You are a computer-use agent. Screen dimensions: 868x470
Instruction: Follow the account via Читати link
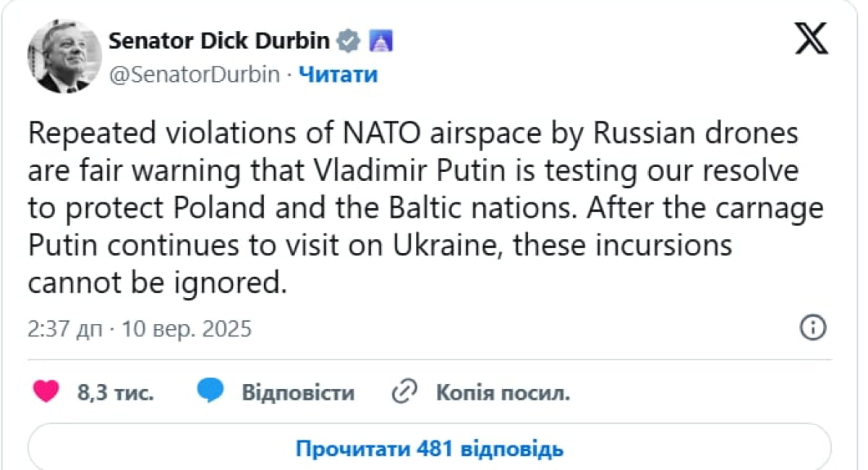click(338, 74)
